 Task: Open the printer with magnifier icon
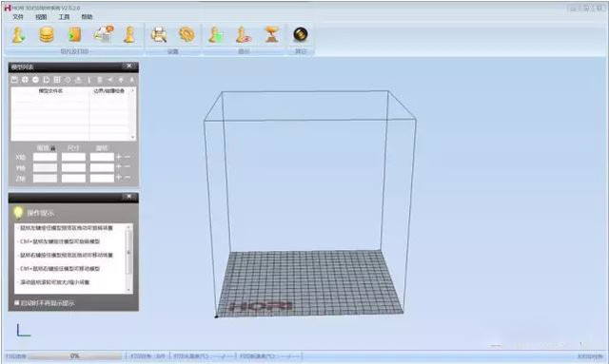[x=159, y=35]
